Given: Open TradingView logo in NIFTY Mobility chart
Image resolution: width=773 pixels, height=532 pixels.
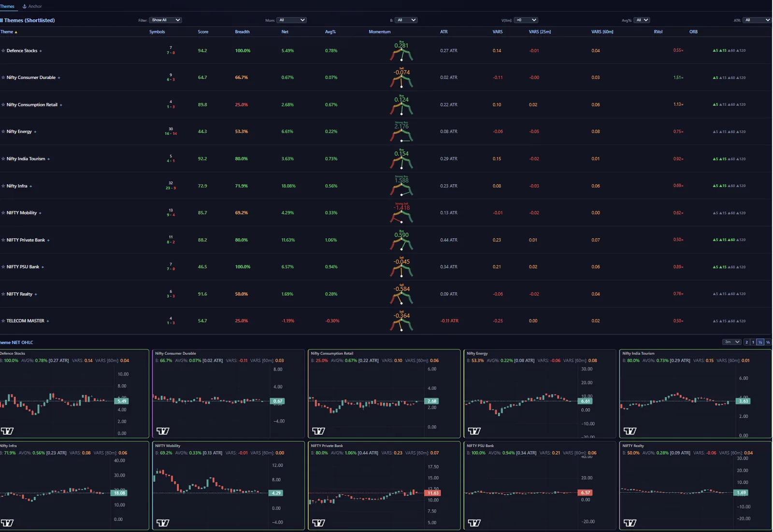Looking at the screenshot, I should pos(163,523).
